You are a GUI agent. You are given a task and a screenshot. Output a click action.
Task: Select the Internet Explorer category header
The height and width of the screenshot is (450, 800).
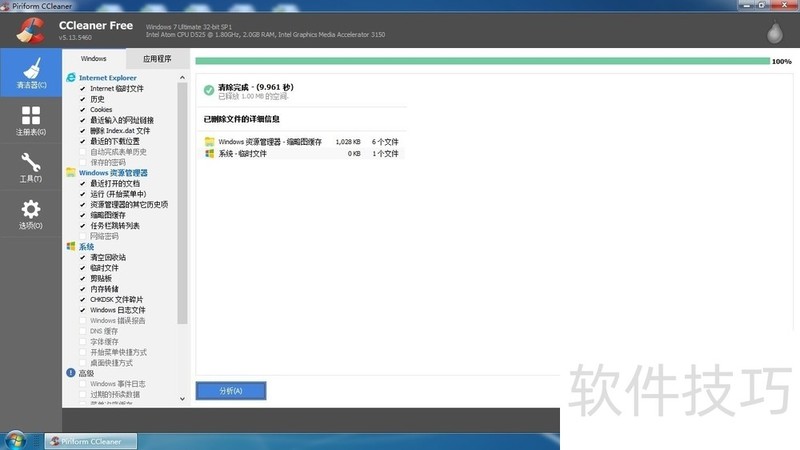108,78
